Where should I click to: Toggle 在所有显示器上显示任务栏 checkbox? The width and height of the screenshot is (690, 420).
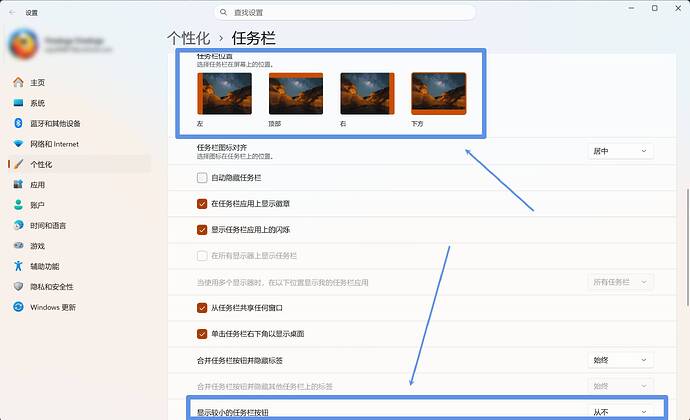pos(202,256)
